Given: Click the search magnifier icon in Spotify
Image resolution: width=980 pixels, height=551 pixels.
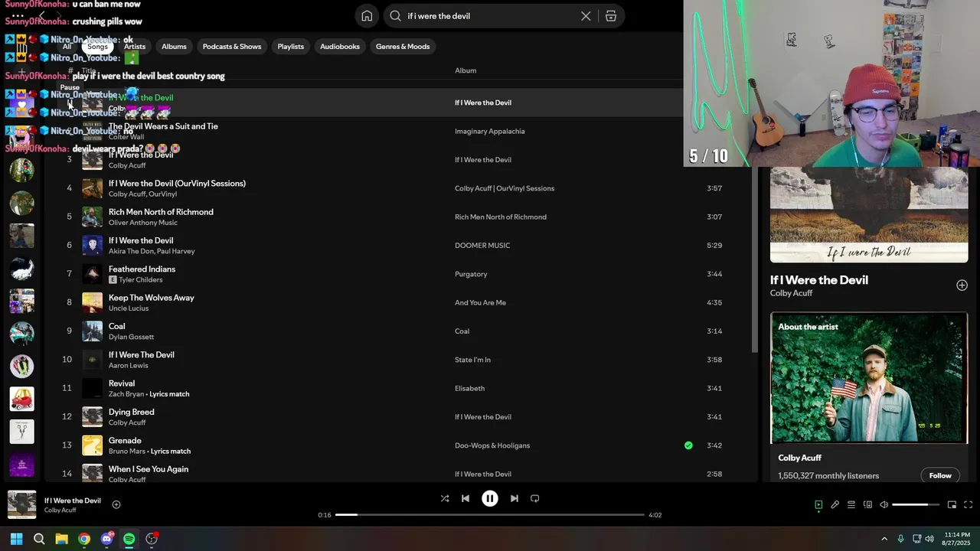Looking at the screenshot, I should point(395,15).
